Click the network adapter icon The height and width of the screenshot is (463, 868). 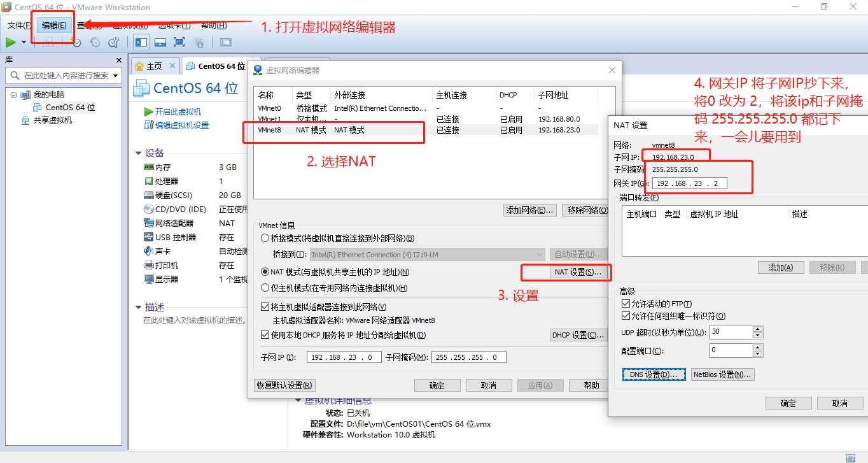point(149,223)
